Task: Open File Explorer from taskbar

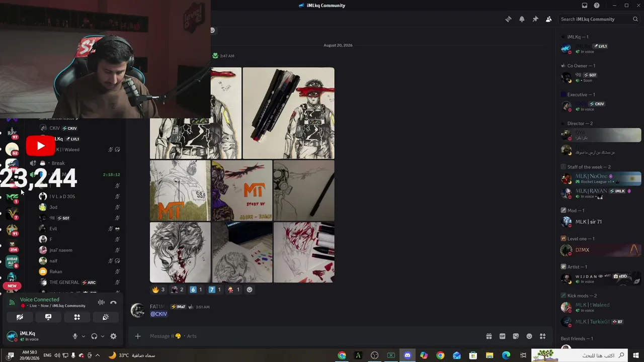Action: click(490, 355)
